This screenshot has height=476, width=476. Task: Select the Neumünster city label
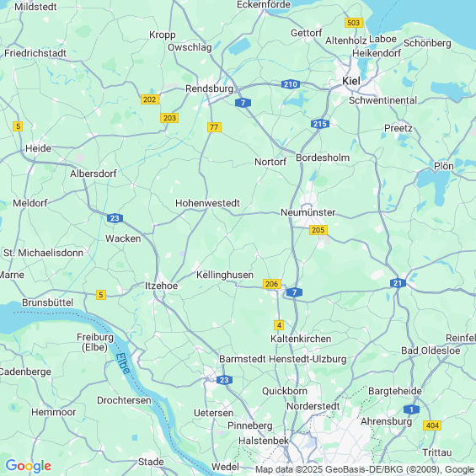pyautogui.click(x=308, y=212)
